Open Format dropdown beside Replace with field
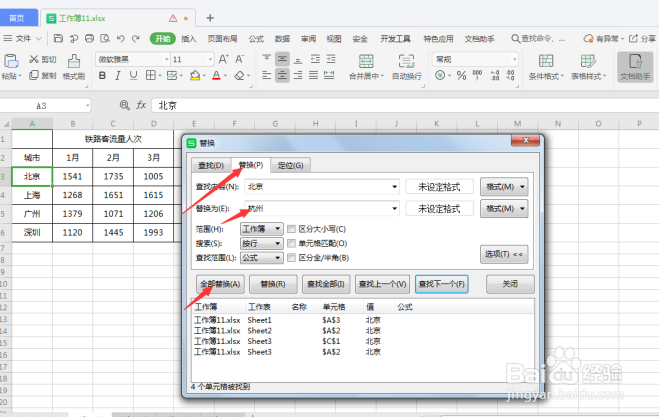659x417 pixels. 504,208
